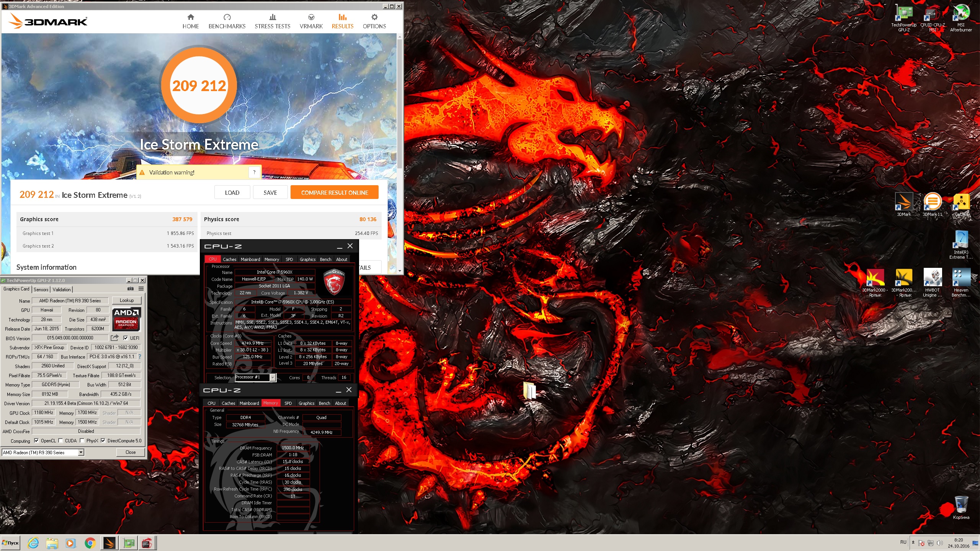Open the Пуск start menu
The height and width of the screenshot is (551, 980).
coord(11,543)
